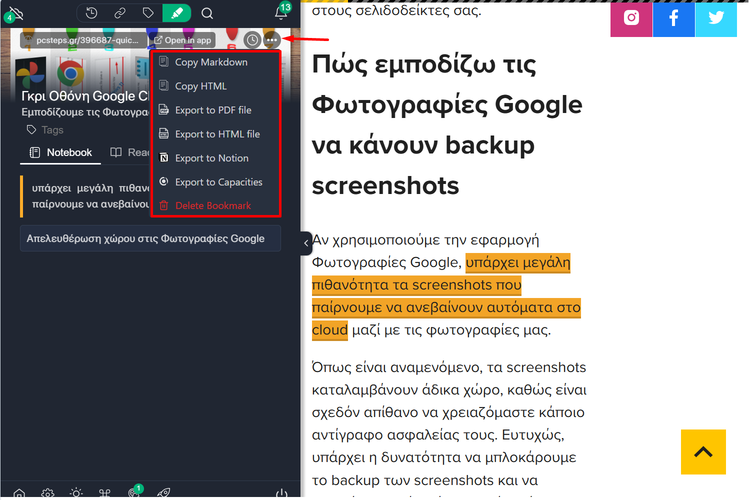Open the search magnifier icon
Image resolution: width=750 pixels, height=500 pixels.
[207, 13]
